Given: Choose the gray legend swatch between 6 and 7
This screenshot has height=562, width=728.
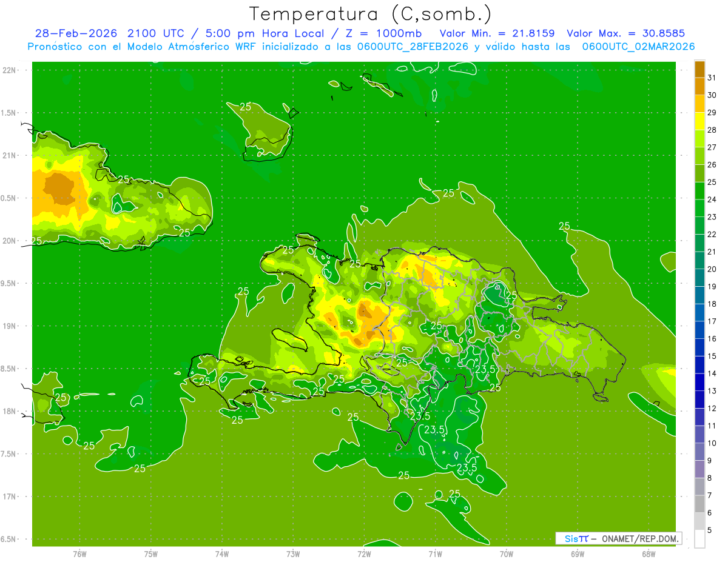Looking at the screenshot, I should (x=699, y=504).
